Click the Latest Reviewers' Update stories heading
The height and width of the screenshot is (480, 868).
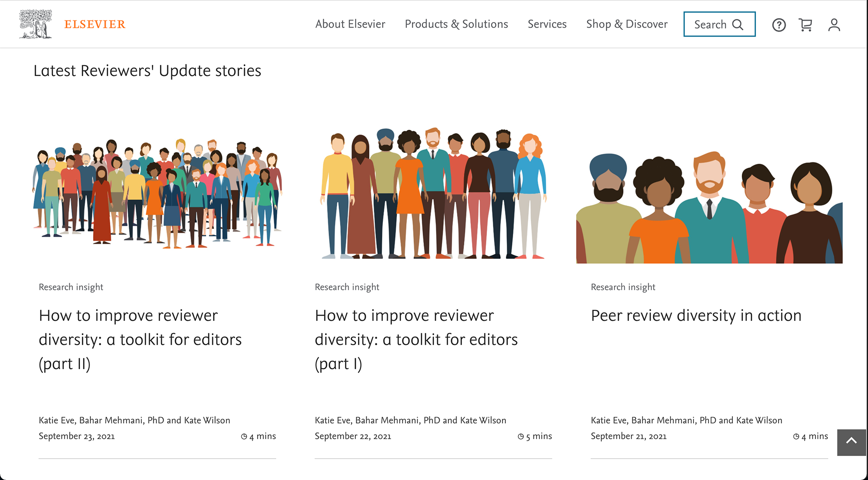tap(147, 71)
